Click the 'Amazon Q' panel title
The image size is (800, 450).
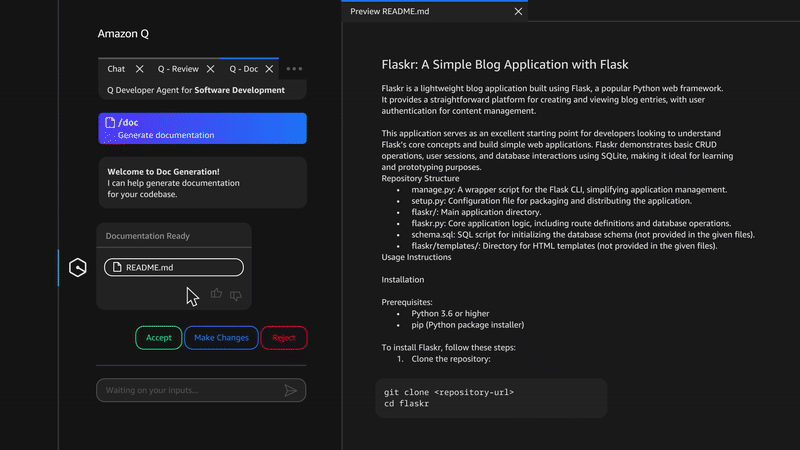pos(123,34)
